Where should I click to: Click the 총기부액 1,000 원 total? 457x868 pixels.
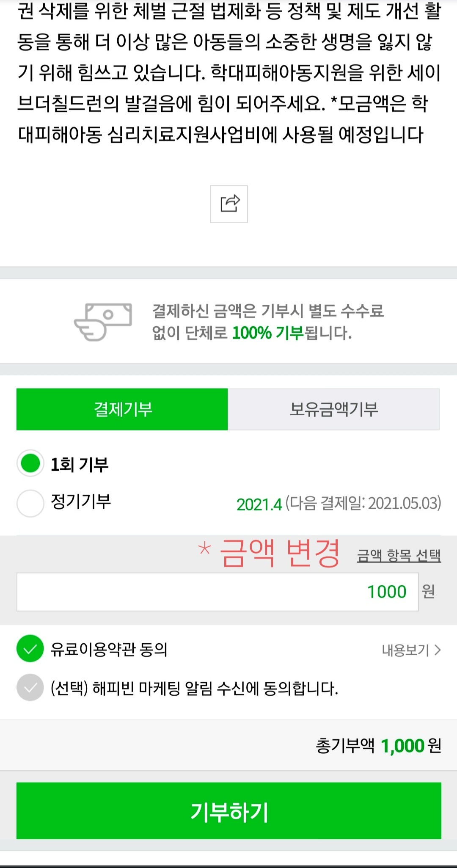(379, 746)
